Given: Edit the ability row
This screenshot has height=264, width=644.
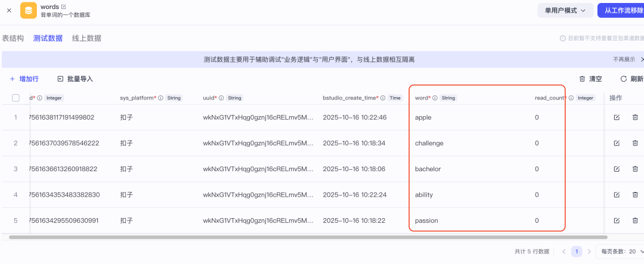Looking at the screenshot, I should [x=617, y=195].
